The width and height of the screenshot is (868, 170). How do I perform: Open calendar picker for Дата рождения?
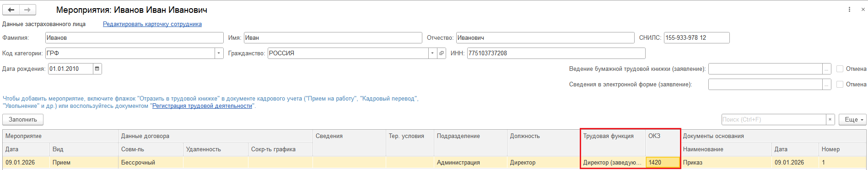tap(97, 69)
